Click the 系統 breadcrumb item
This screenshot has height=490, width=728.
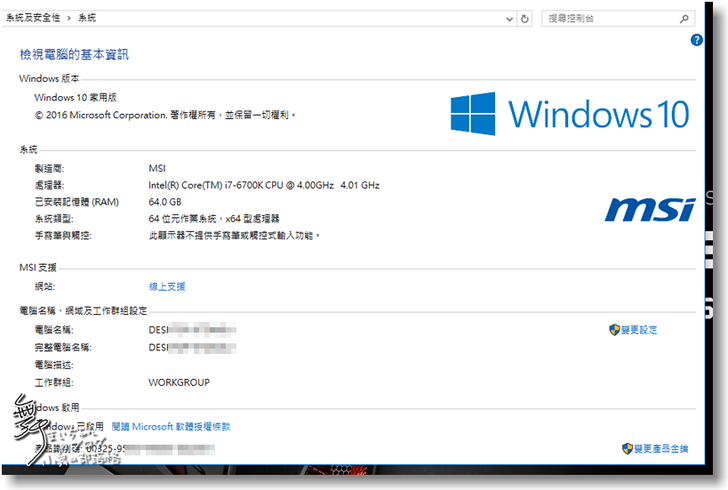(x=87, y=18)
